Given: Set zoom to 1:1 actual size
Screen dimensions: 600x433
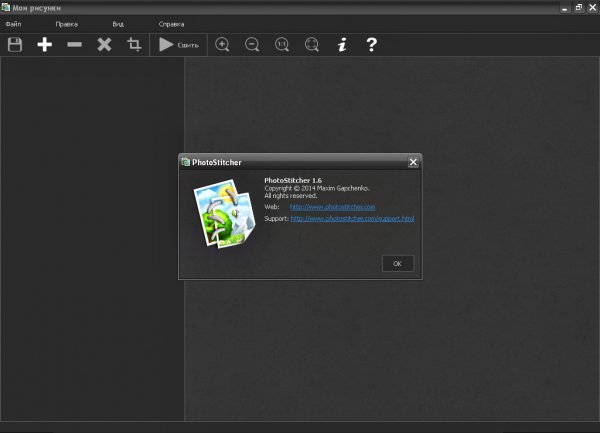Looking at the screenshot, I should (x=282, y=45).
